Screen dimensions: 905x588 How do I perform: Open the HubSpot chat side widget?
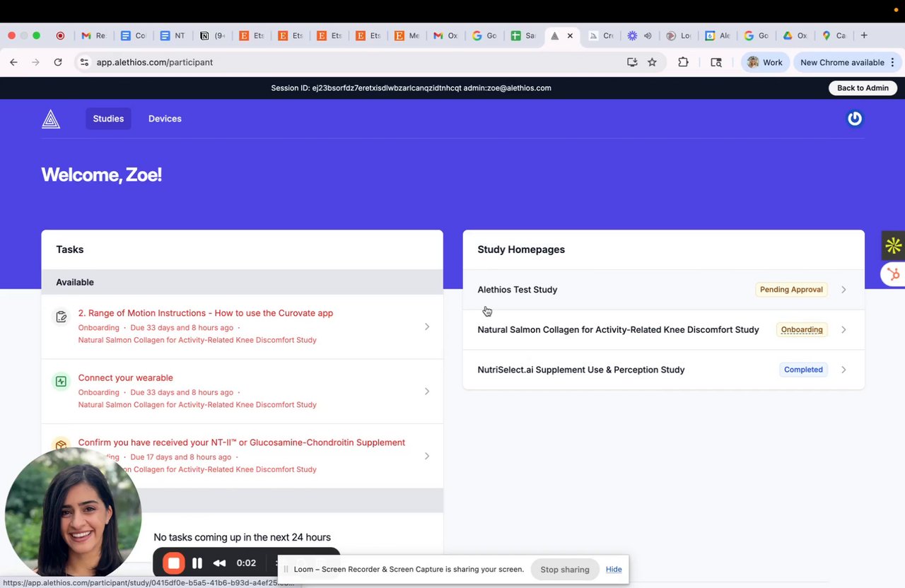coord(894,274)
